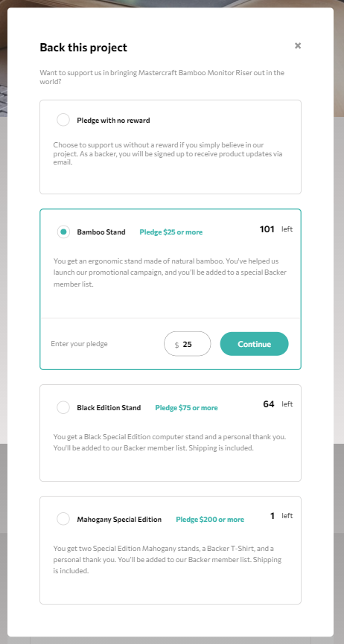This screenshot has height=644, width=344.
Task: Click the 1 left stock counter
Action: 281,516
